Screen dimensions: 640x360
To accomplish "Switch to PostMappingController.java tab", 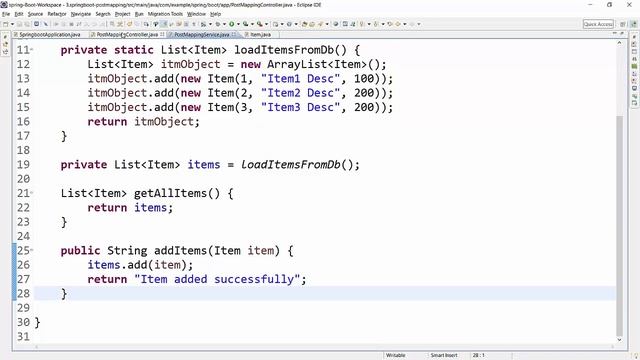I will coord(127,35).
